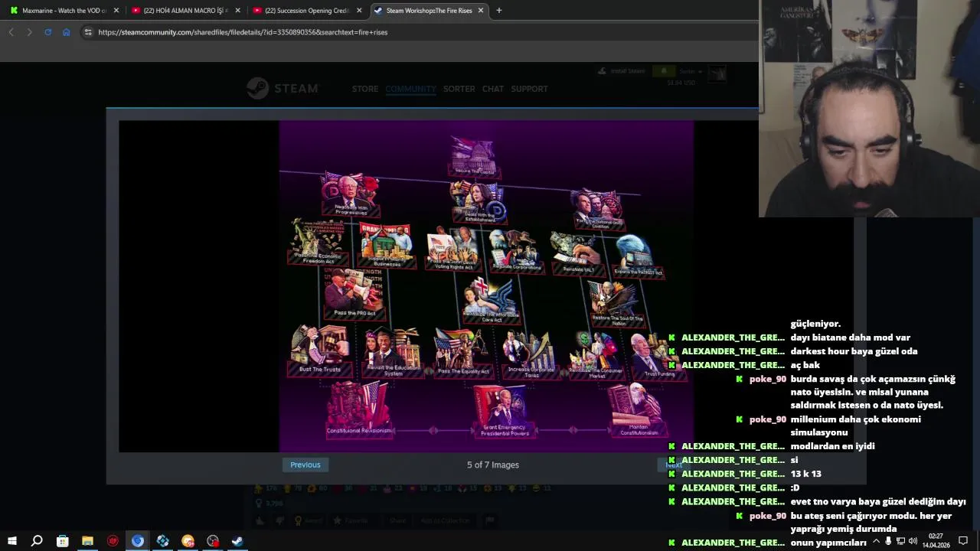The width and height of the screenshot is (980, 551).
Task: Close the Maxmarine tab
Action: click(116, 11)
